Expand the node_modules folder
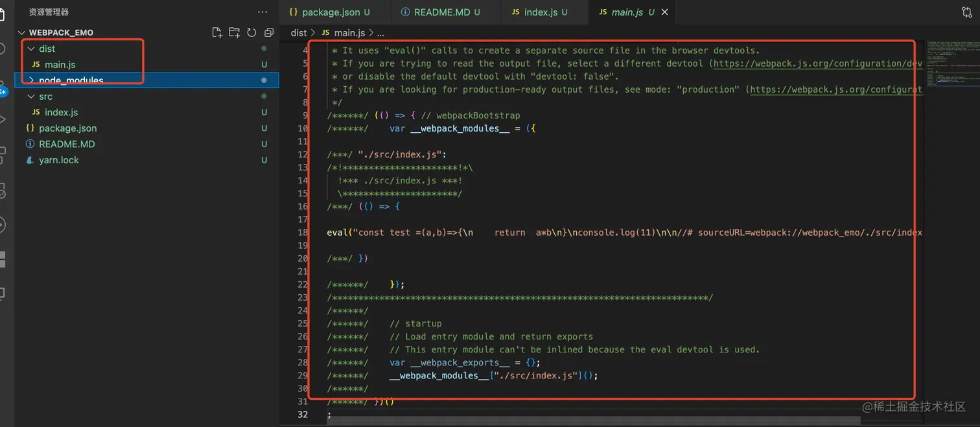 pyautogui.click(x=30, y=80)
